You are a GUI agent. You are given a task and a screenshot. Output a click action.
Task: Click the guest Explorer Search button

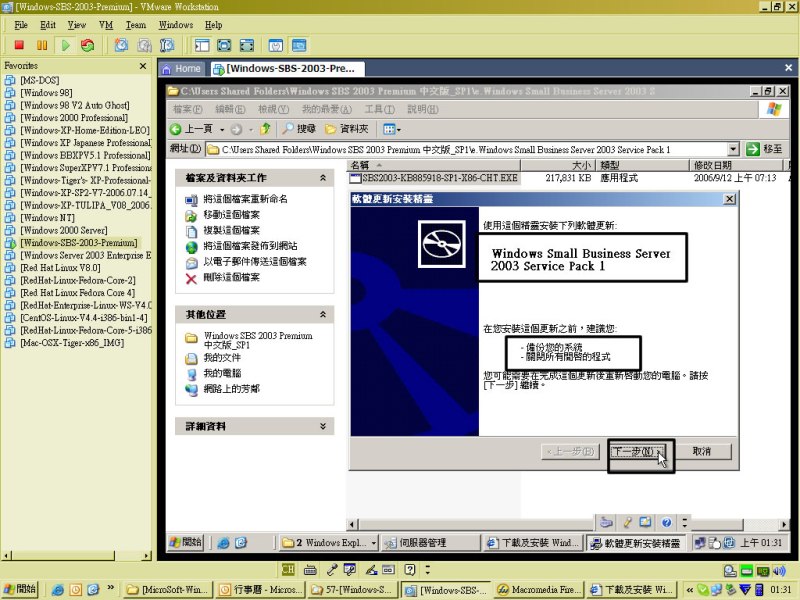pyautogui.click(x=299, y=129)
